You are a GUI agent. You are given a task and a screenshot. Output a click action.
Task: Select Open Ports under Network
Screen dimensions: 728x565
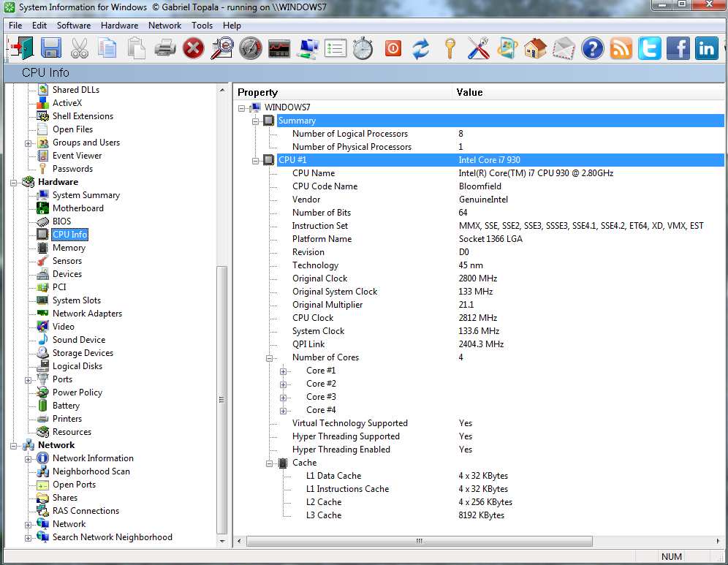coord(74,484)
